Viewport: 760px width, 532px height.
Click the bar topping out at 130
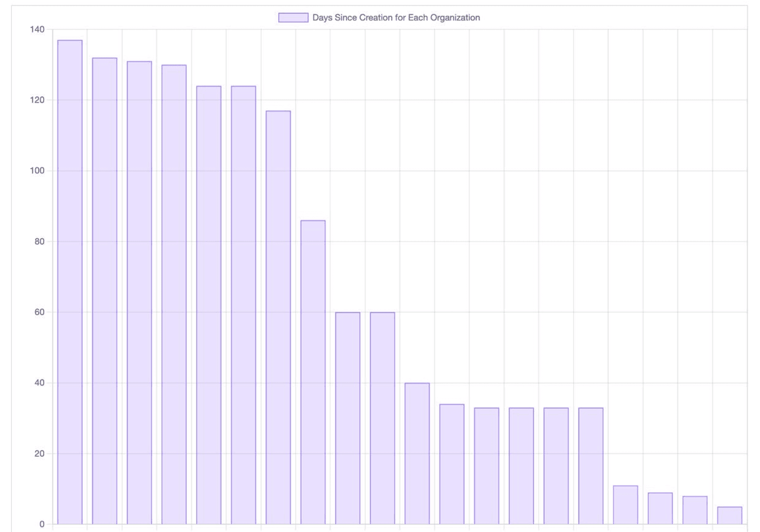pyautogui.click(x=174, y=295)
